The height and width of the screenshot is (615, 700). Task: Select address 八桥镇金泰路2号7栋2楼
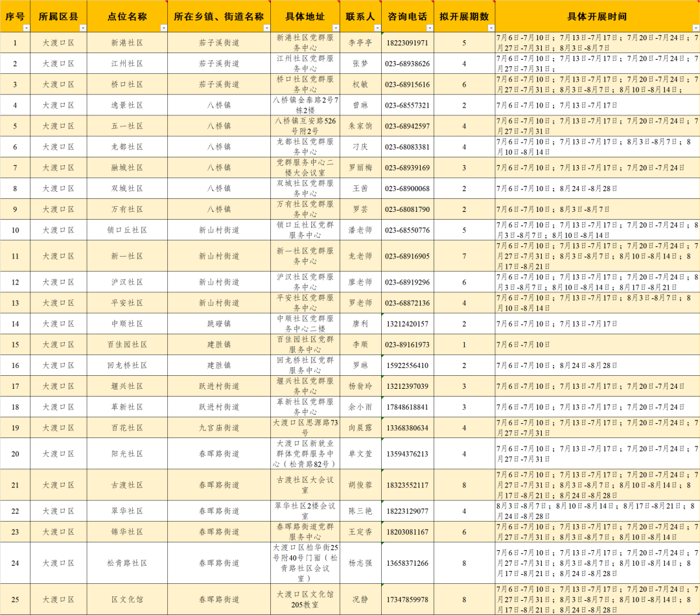(305, 106)
